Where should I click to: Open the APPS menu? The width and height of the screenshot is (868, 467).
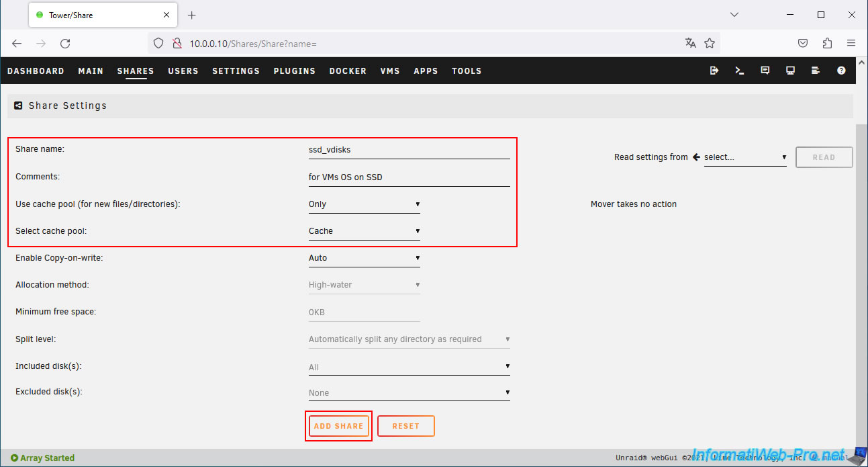click(426, 71)
